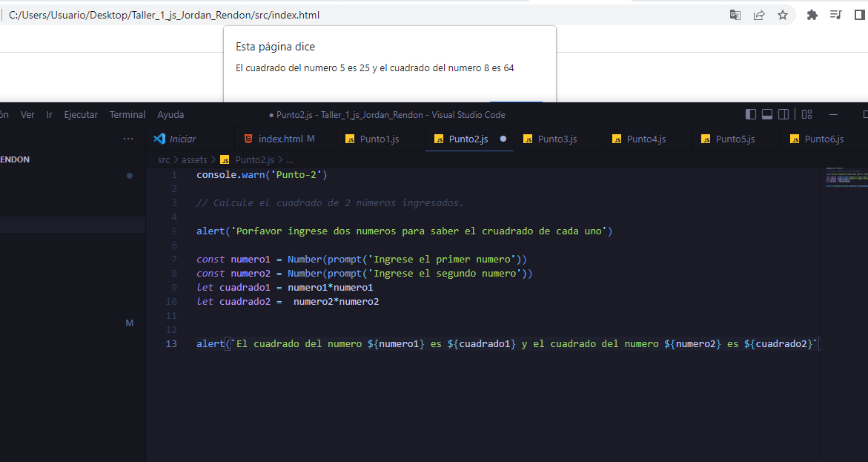Open the Ayuda menu
The height and width of the screenshot is (462, 868).
point(170,115)
